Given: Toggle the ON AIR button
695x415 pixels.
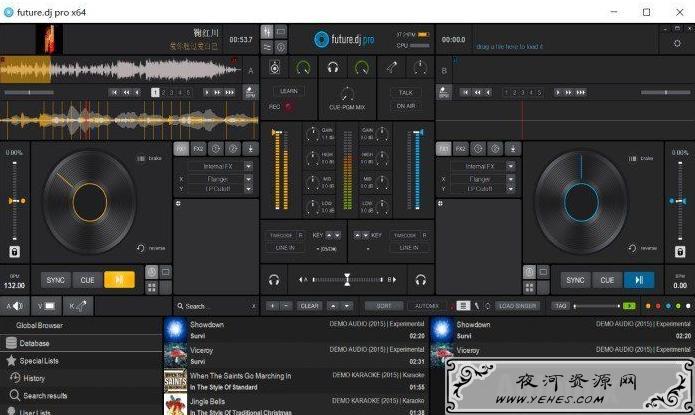Looking at the screenshot, I should (x=406, y=106).
